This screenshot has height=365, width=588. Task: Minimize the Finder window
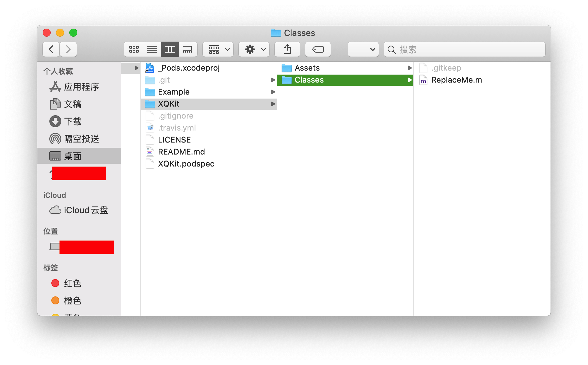coord(60,33)
